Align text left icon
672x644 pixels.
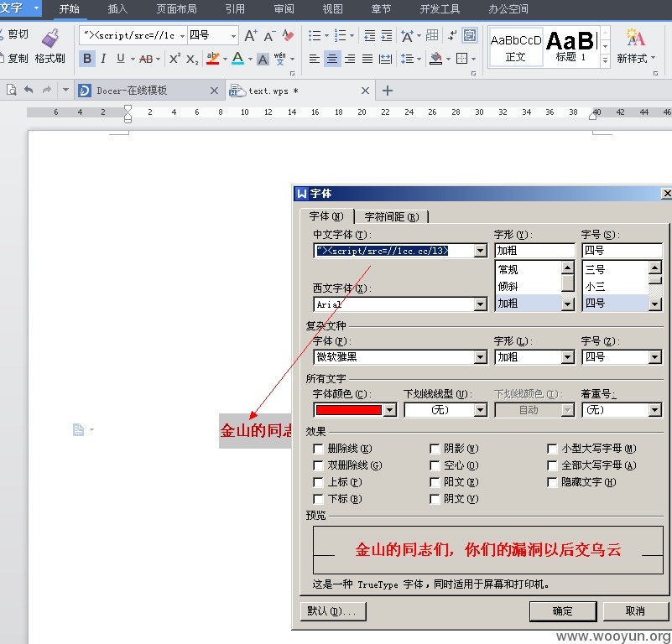click(315, 59)
